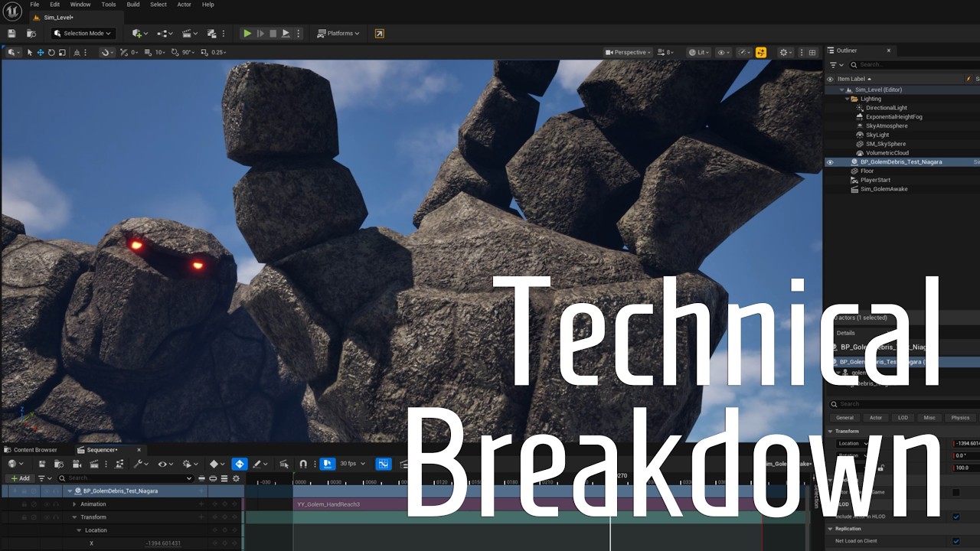The width and height of the screenshot is (980, 551).
Task: Collapse the Transform track in Sequencer
Action: tap(74, 517)
